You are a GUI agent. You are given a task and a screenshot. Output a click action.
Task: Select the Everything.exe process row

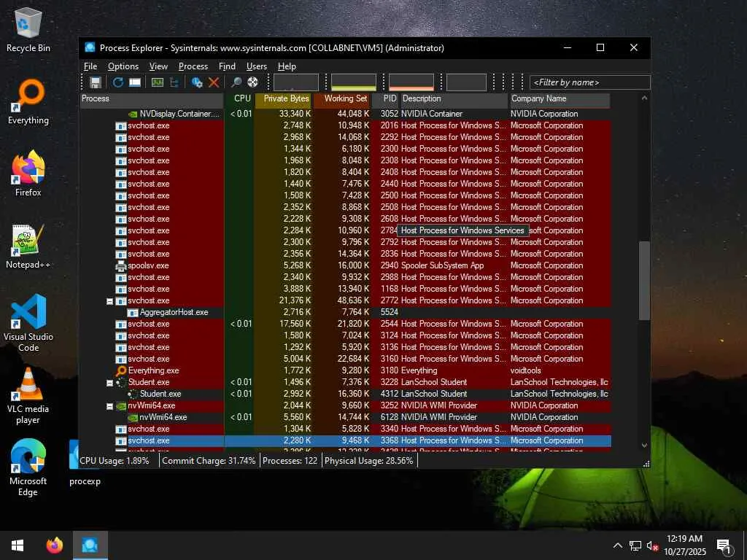345,370
